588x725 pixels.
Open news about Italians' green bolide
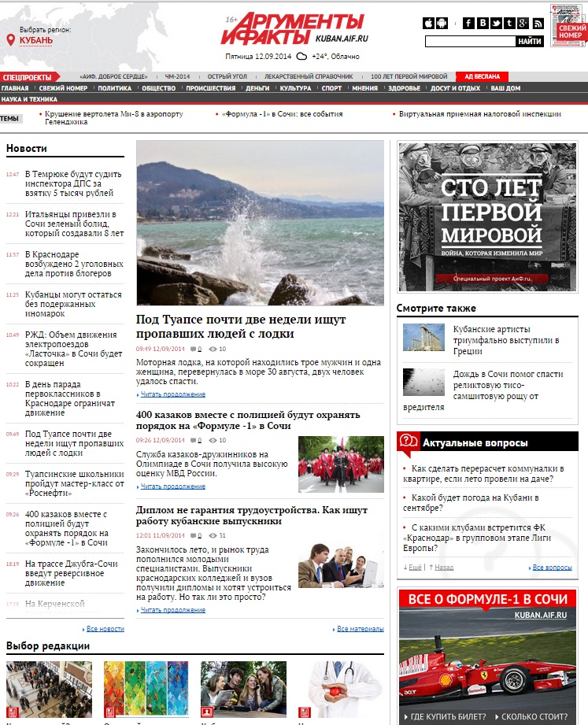point(74,224)
